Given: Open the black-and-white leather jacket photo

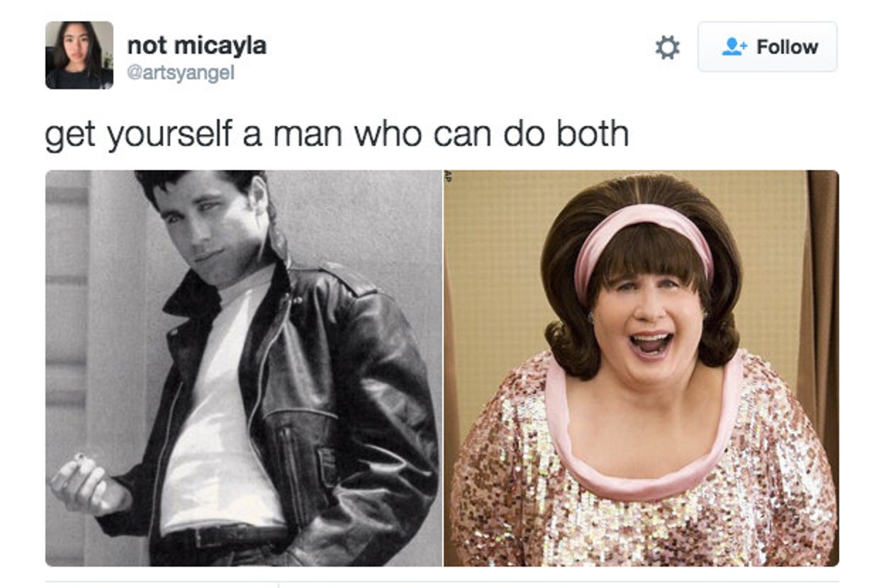Looking at the screenshot, I should (244, 368).
